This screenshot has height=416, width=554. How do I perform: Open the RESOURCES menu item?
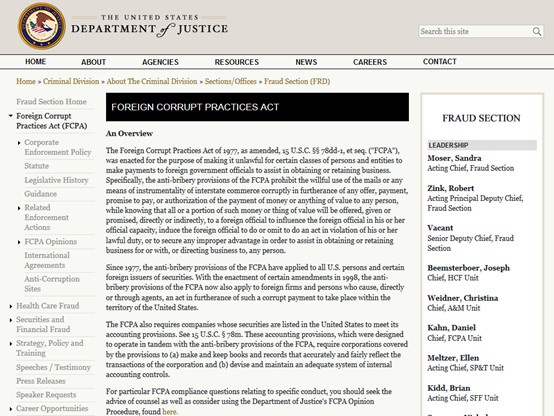237,62
